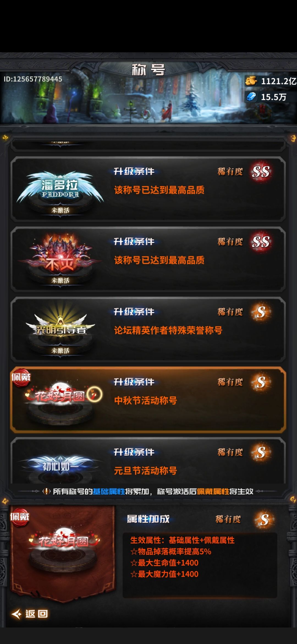This screenshot has height=644, width=297.
Task: Click the 花好月圆 banner preview thumbnail
Action: tap(63, 553)
